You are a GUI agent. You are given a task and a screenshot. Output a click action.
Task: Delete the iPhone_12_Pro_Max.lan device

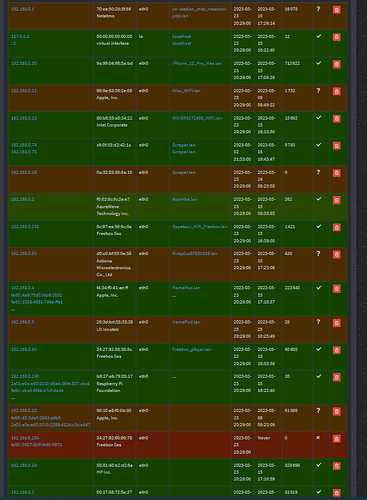[x=337, y=64]
